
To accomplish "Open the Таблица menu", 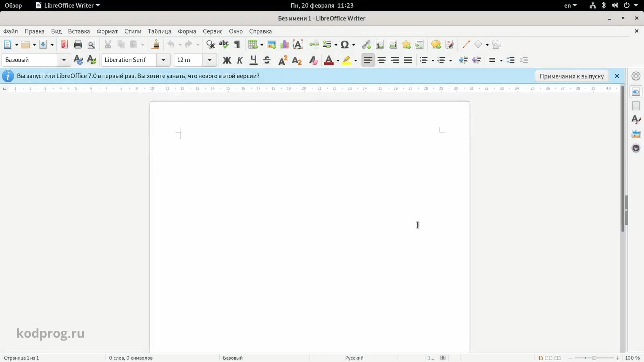I will (159, 31).
